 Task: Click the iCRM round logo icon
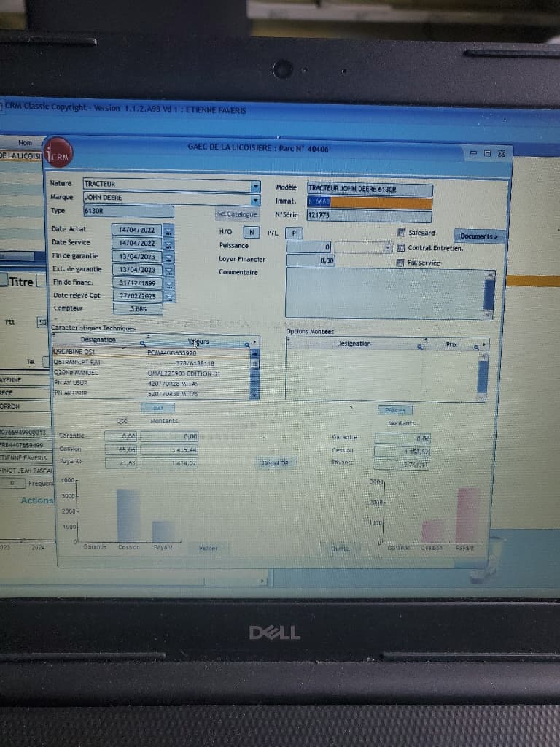tap(59, 152)
